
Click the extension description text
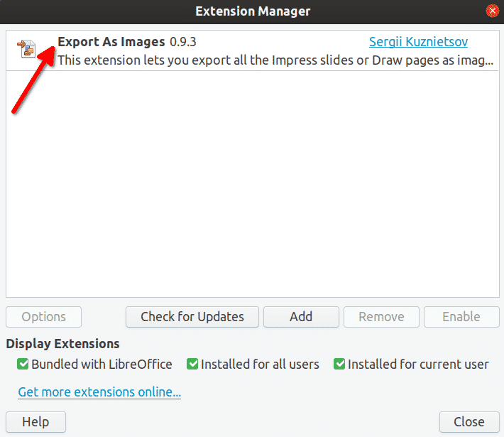point(275,60)
